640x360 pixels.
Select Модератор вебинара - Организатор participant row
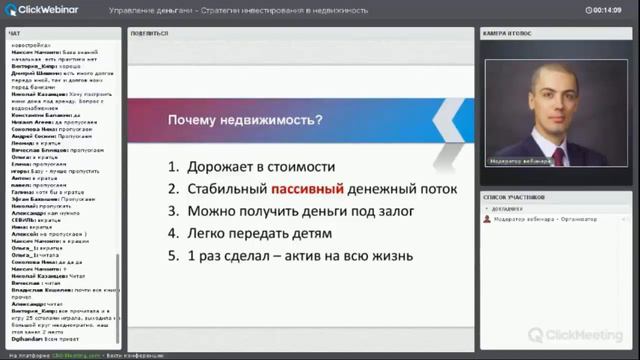click(x=556, y=219)
